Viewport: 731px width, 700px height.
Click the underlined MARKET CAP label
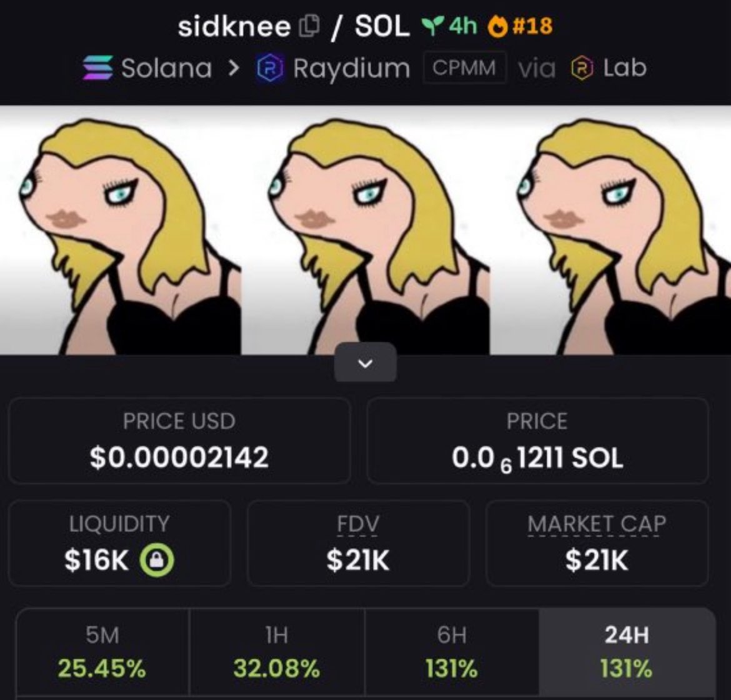(x=597, y=524)
